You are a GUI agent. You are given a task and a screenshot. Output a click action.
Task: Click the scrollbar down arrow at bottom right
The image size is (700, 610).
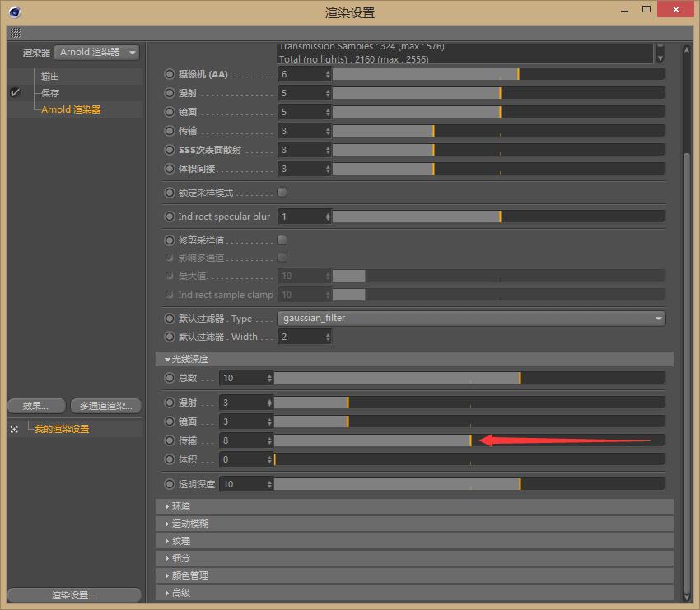click(x=686, y=597)
